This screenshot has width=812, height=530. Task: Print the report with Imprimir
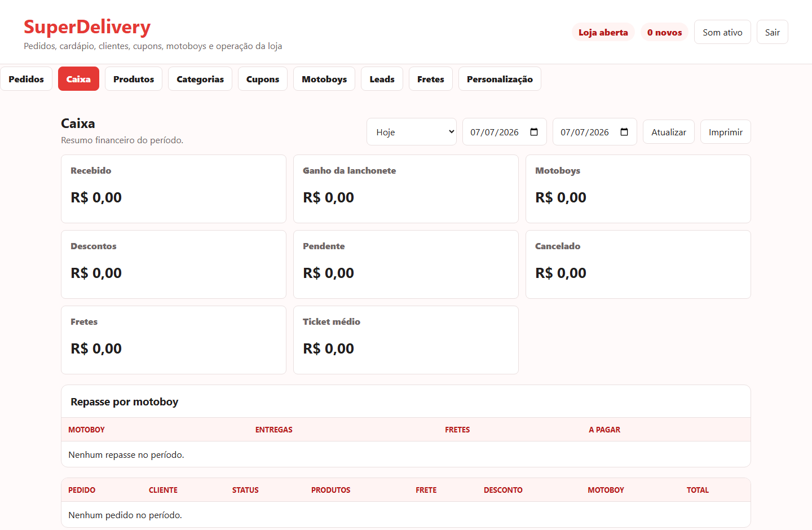pyautogui.click(x=726, y=132)
